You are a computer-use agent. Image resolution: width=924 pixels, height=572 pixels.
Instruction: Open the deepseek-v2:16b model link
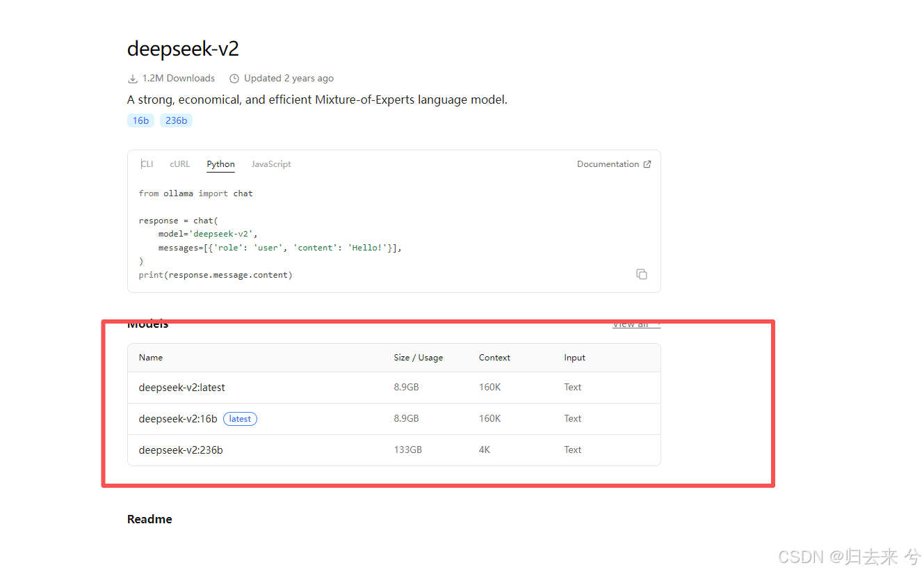pos(178,418)
